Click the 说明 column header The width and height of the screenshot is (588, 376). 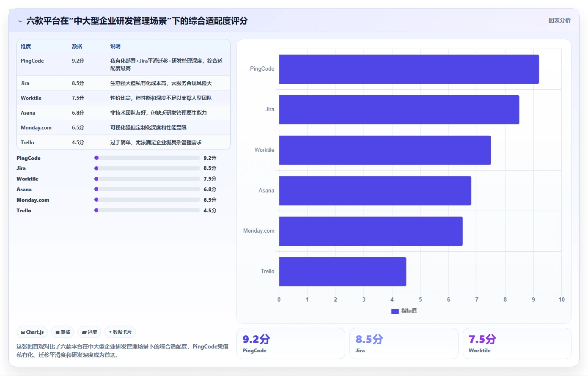(x=115, y=47)
